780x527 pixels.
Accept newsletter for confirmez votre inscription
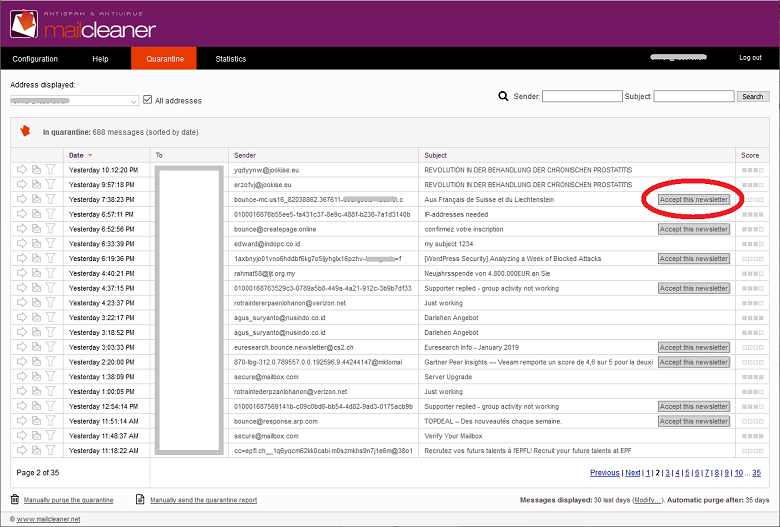(x=694, y=229)
